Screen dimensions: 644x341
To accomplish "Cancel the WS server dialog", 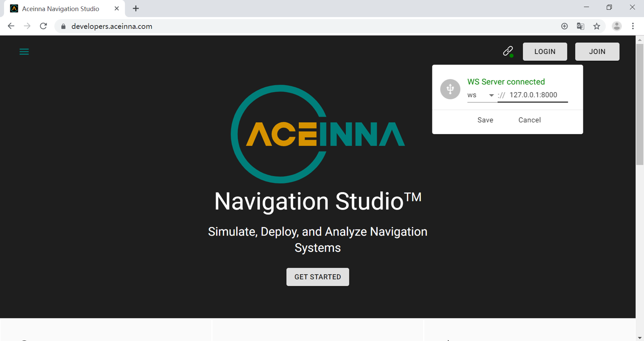I will tap(529, 120).
